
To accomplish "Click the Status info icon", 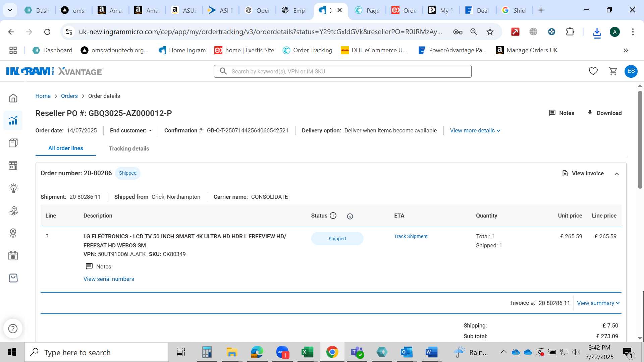I will [333, 216].
